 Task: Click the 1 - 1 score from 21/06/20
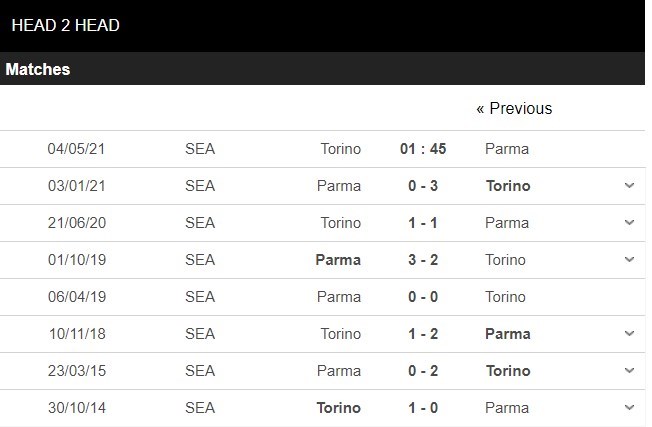[x=423, y=223]
